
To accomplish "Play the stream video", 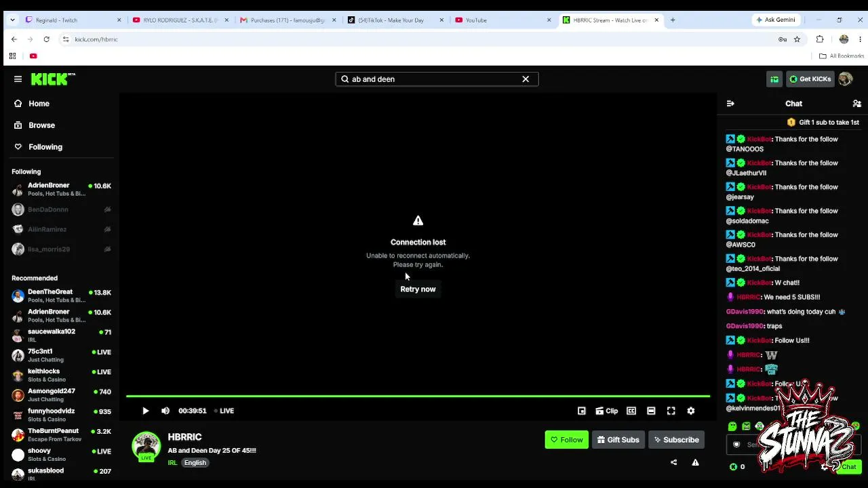I will coord(145,411).
